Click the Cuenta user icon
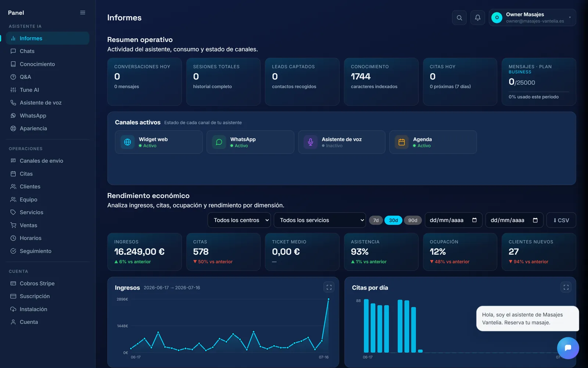588x368 pixels. (13, 322)
